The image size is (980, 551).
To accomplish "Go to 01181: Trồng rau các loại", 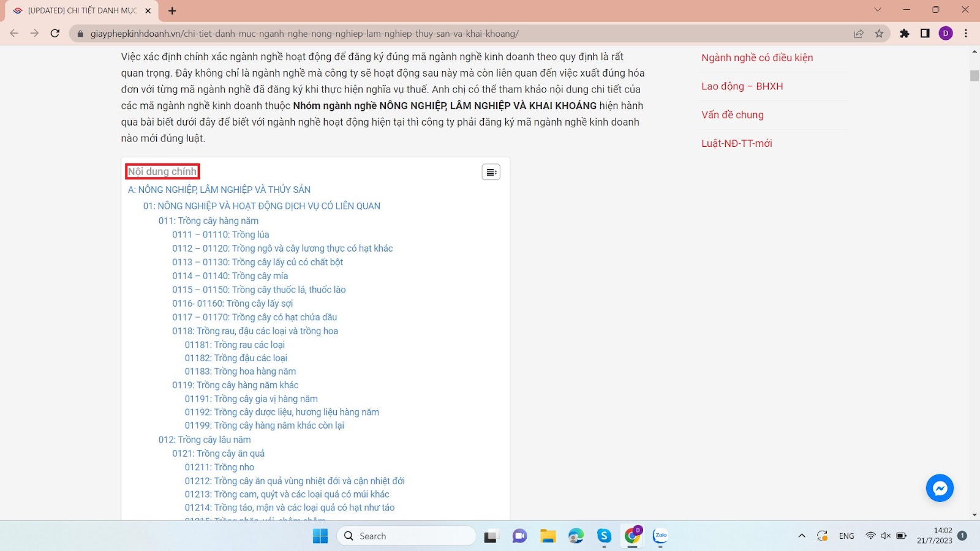I will tap(235, 345).
